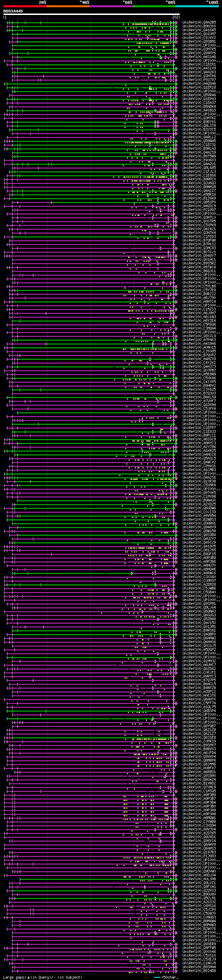Click the UniRef100_B8ADK4 entry
Screen dimensions: 222x980
(x=199, y=106)
